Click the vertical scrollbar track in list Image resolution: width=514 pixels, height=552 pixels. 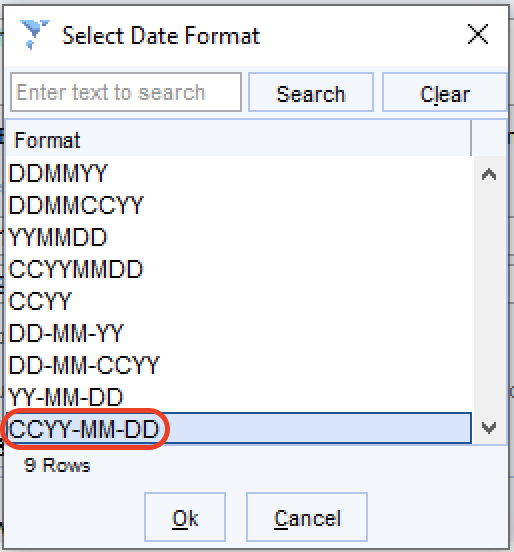[489, 301]
